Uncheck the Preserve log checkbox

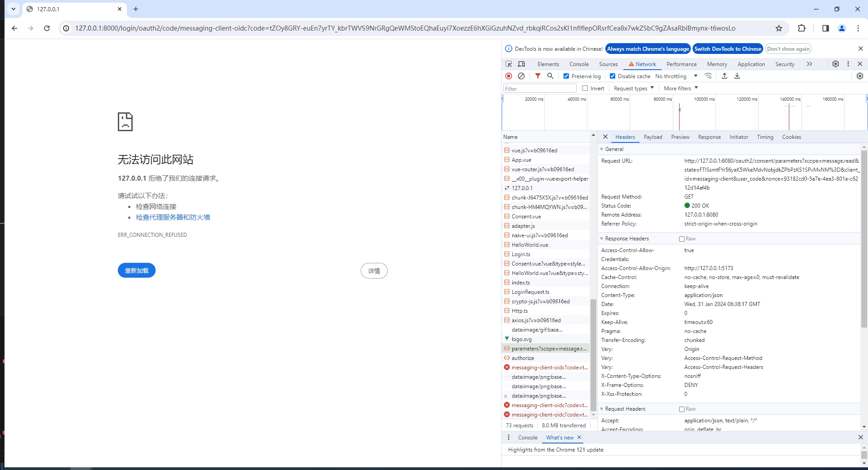[x=566, y=76]
